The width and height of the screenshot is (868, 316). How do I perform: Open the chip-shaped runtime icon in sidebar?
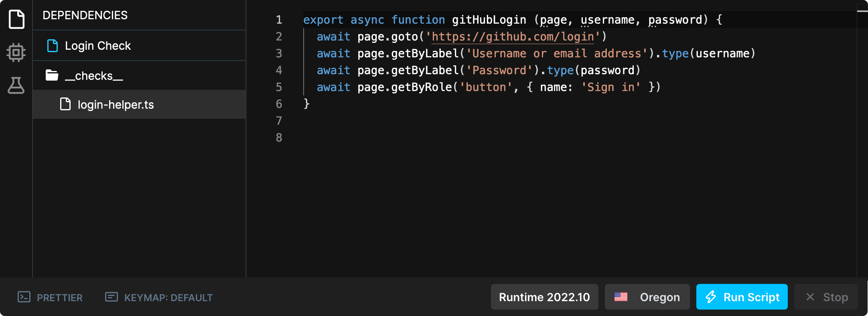(x=16, y=53)
